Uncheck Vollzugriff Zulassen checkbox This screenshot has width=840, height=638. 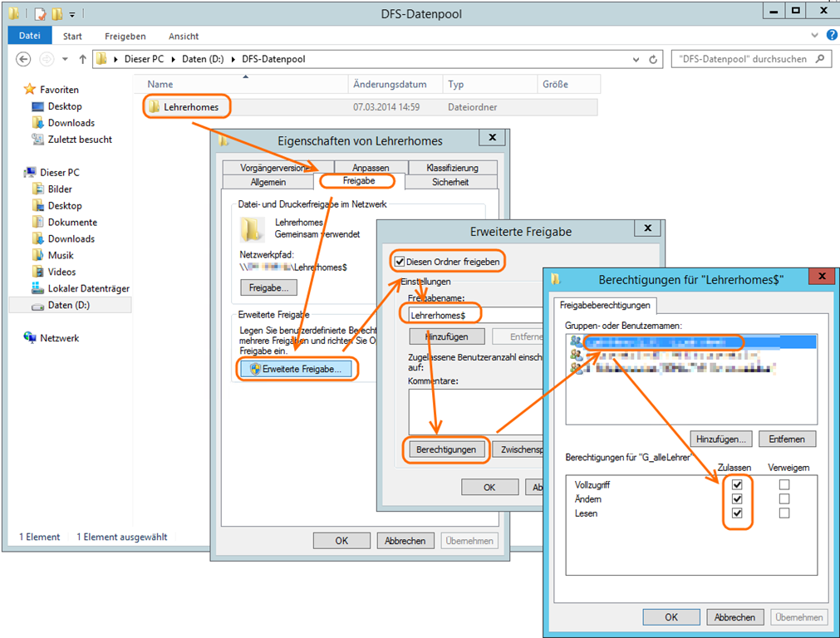coord(736,484)
